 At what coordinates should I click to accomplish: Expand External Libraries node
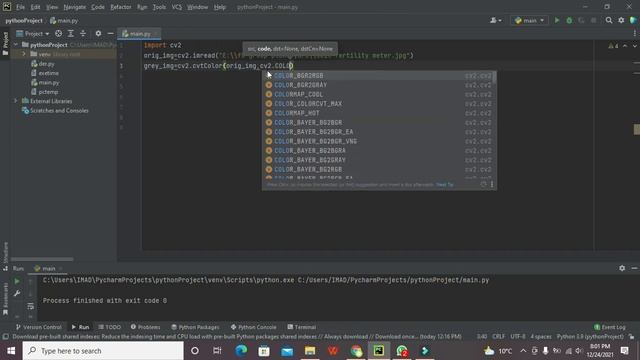pyautogui.click(x=16, y=101)
